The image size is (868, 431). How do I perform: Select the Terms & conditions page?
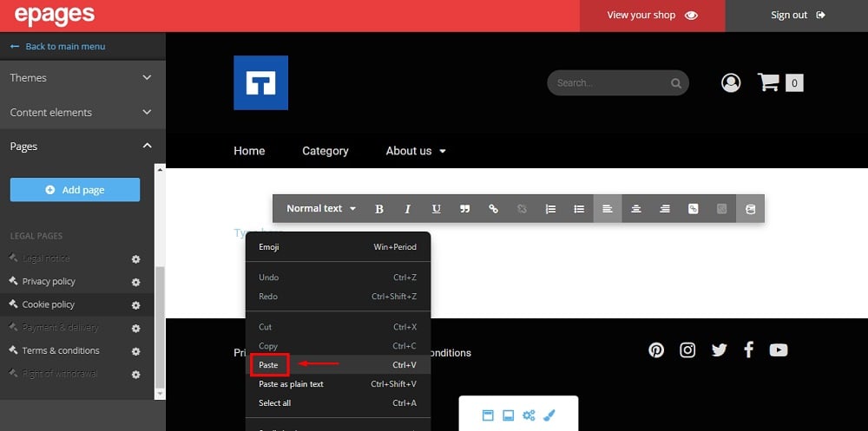pos(61,350)
